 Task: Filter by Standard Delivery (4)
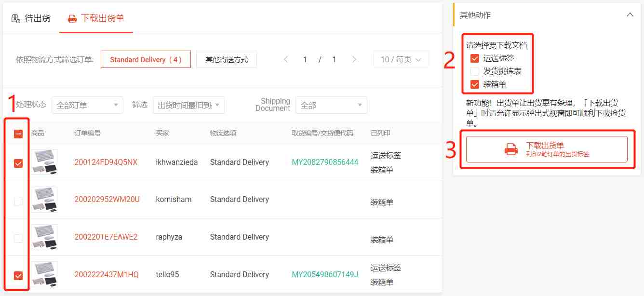pos(146,60)
